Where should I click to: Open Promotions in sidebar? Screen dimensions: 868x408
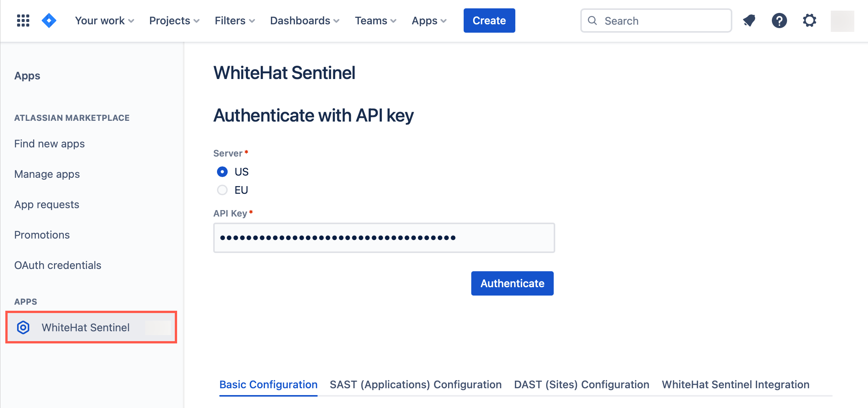[42, 235]
